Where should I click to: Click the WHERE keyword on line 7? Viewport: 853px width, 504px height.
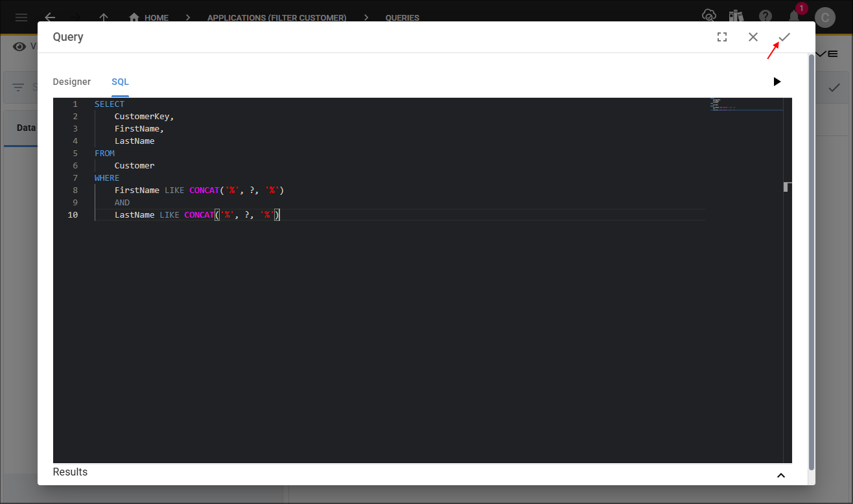coord(107,178)
